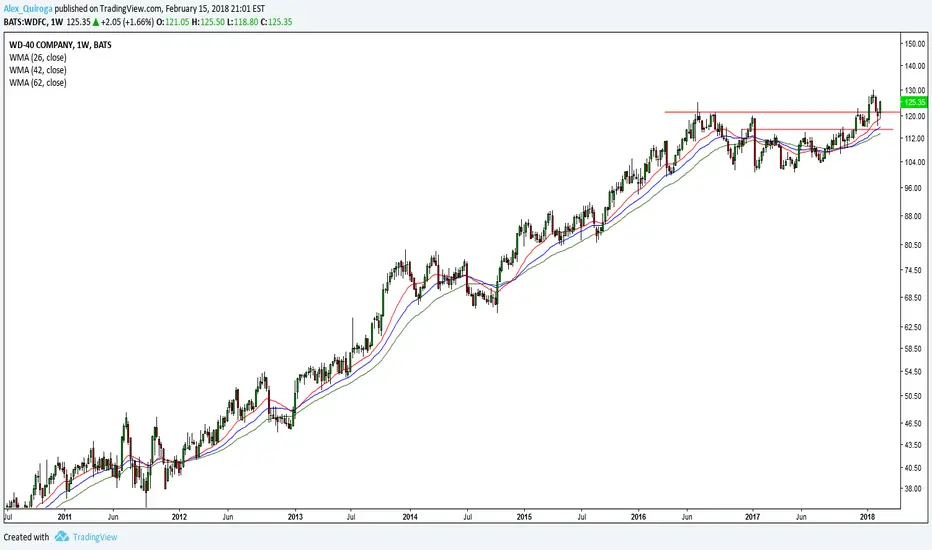Viewport: 932px width, 550px height.
Task: Select the WMA (42, close) indicator label
Action: 37,70
